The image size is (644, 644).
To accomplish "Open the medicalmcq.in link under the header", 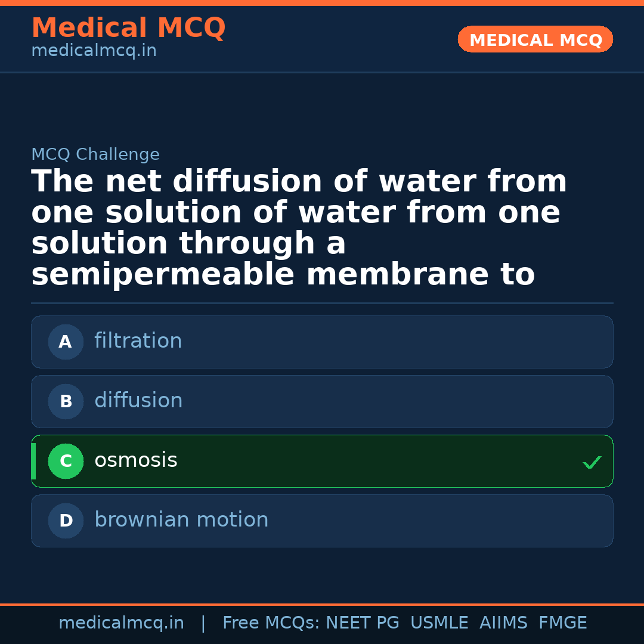I will coord(94,51).
